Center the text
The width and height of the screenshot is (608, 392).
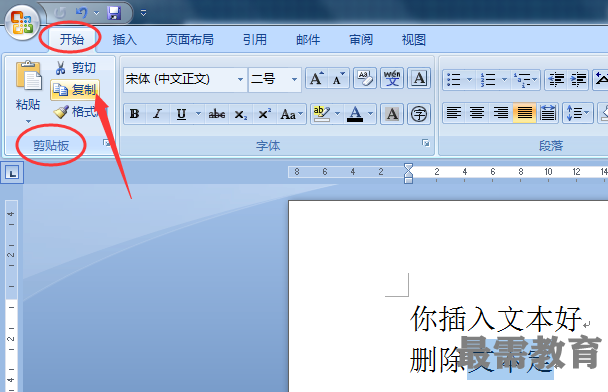click(x=477, y=113)
